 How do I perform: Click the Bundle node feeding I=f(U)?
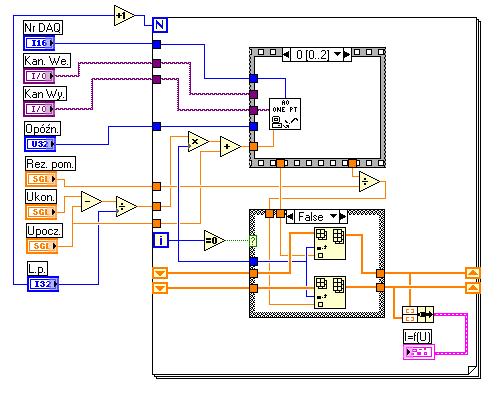pos(418,314)
